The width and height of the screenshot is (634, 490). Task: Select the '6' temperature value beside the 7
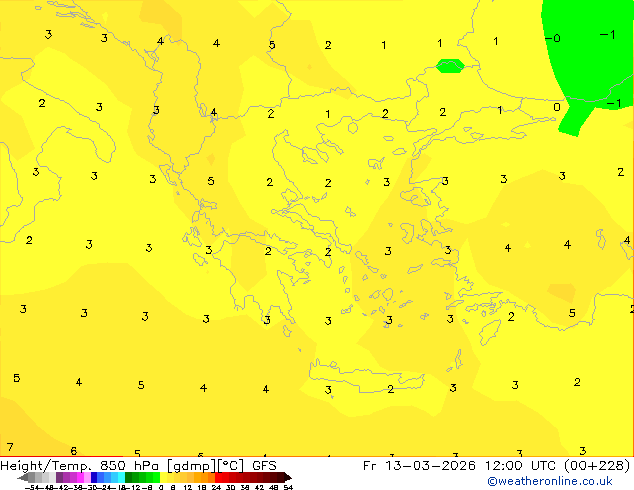pos(74,450)
